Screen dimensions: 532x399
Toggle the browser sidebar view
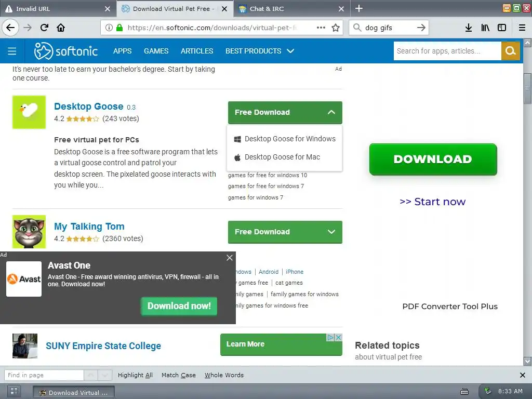click(502, 28)
